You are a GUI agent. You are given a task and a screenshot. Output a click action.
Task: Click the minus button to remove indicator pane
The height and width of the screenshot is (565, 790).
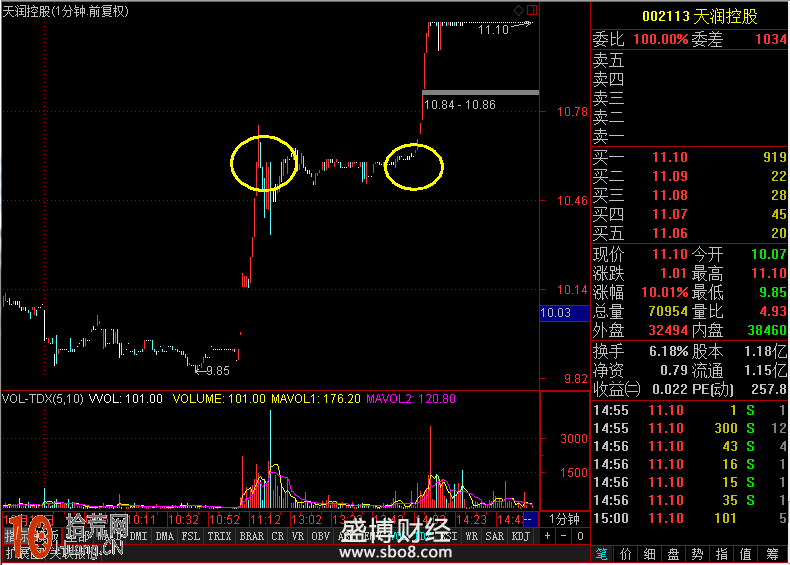[564, 536]
